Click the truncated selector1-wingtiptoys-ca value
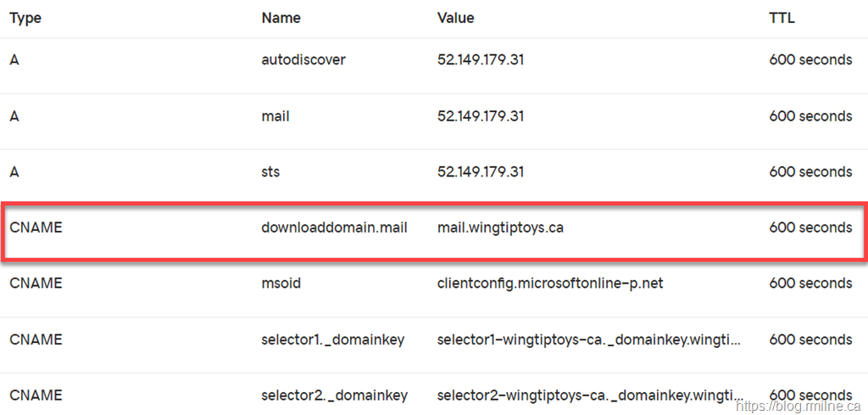The height and width of the screenshot is (415, 868). [589, 339]
